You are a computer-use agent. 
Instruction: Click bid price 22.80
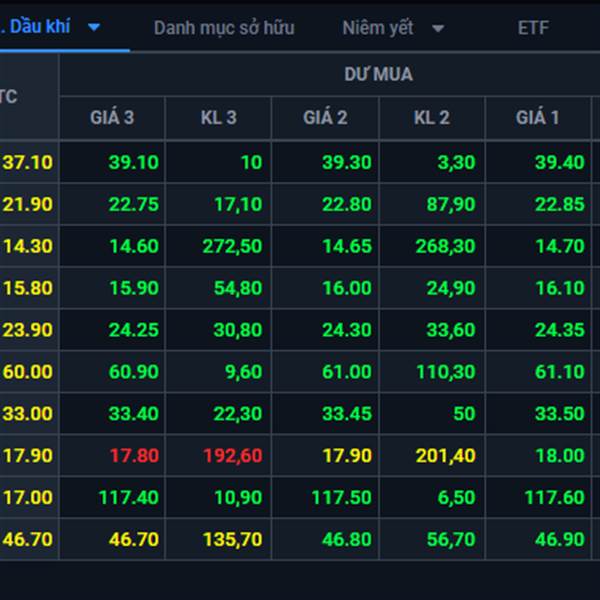(347, 204)
